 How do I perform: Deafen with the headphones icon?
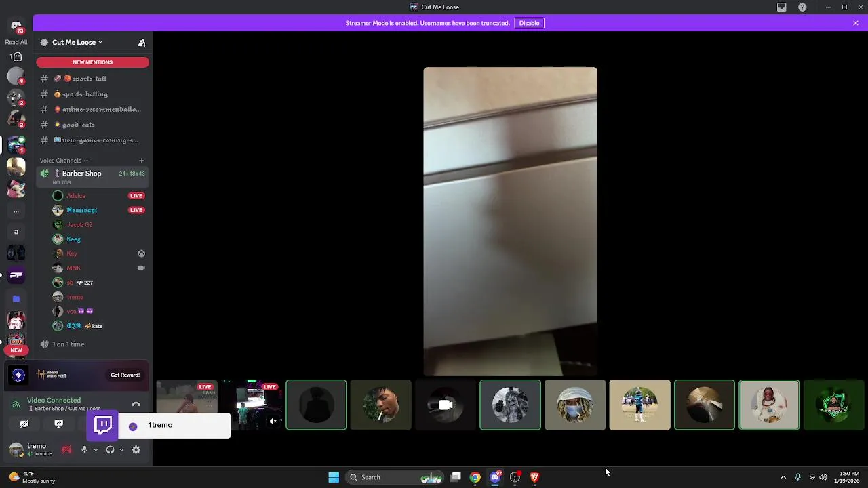(111, 449)
